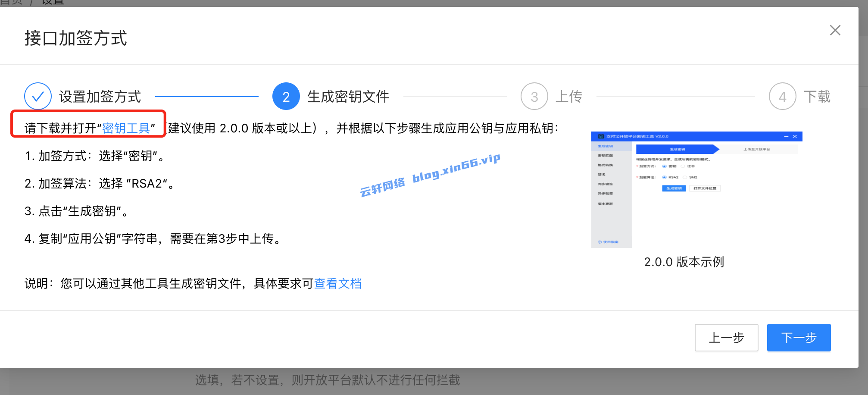The width and height of the screenshot is (868, 395).
Task: Click the line 4. 复制“应用公钥”字符串
Action: (x=153, y=238)
